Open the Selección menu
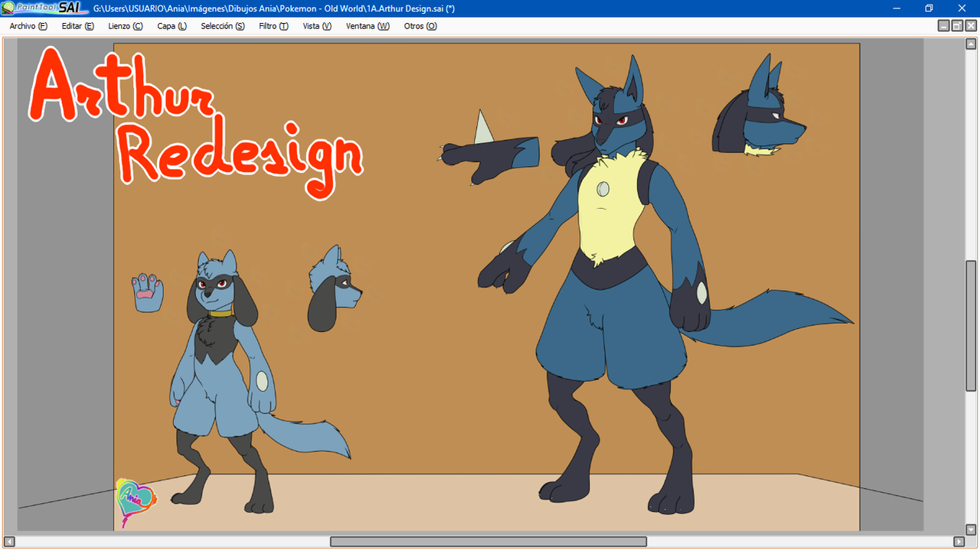This screenshot has height=550, width=980. 223,26
